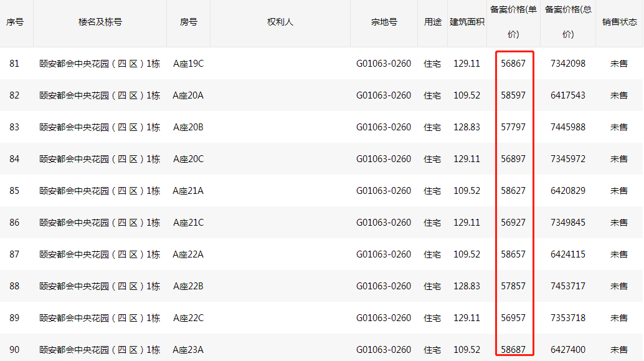
Task: Click unit price 58597
Action: 513,95
